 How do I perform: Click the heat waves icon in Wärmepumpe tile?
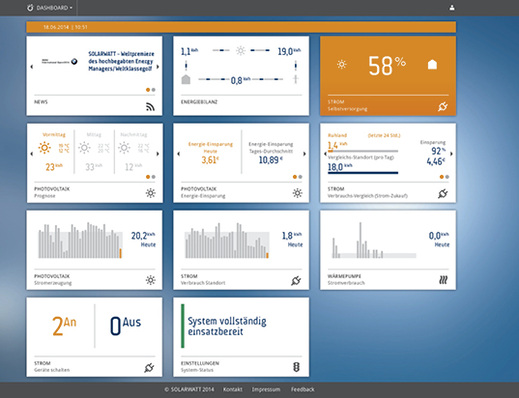pos(443,280)
